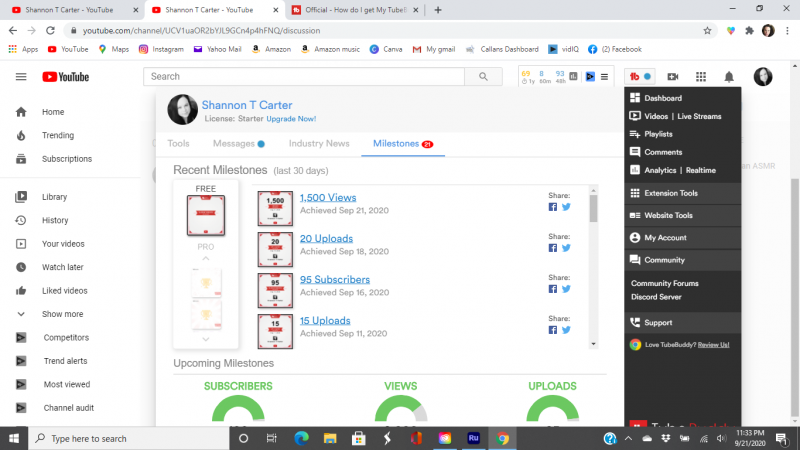Expand Show more in the sidebar

pyautogui.click(x=62, y=314)
